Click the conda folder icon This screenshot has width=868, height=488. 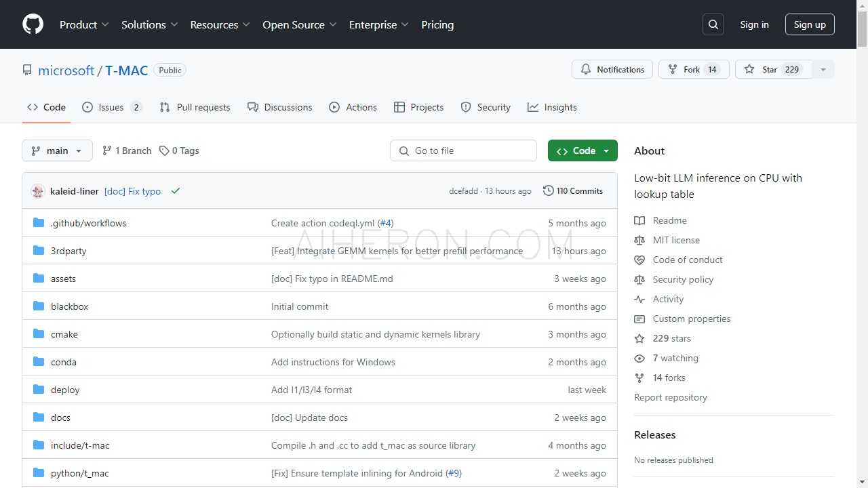(x=39, y=362)
